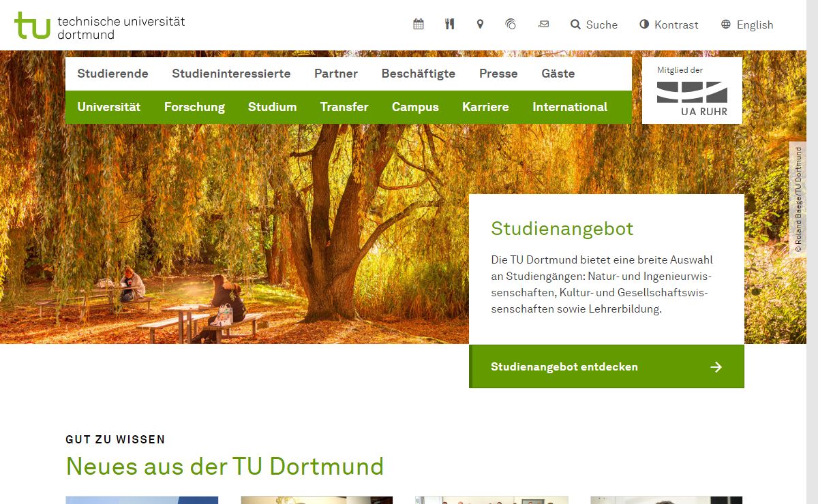The image size is (818, 504).
Task: Open the Gäste audience tab
Action: tap(558, 74)
